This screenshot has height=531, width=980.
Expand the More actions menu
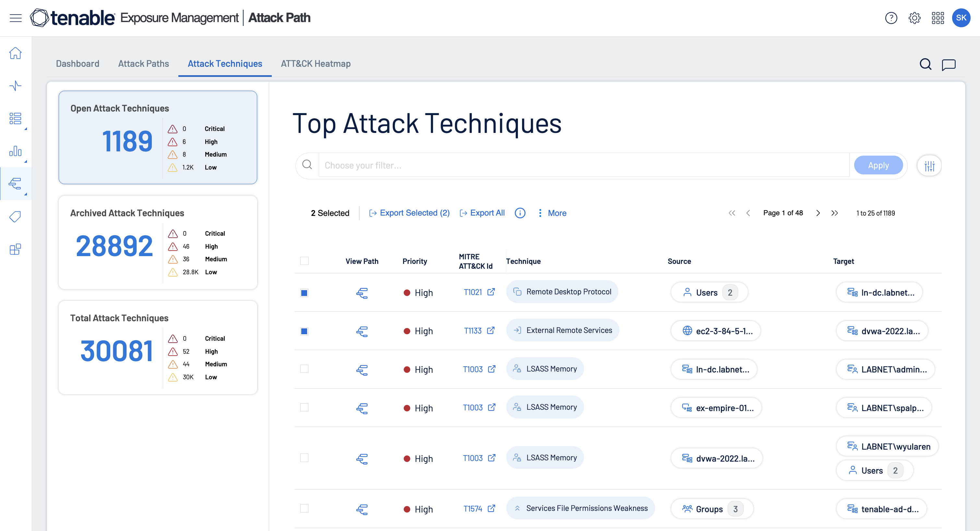552,213
